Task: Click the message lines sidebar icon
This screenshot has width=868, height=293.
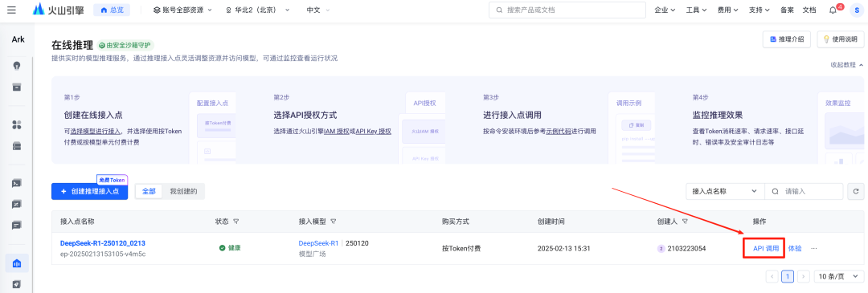Action: pyautogui.click(x=17, y=226)
